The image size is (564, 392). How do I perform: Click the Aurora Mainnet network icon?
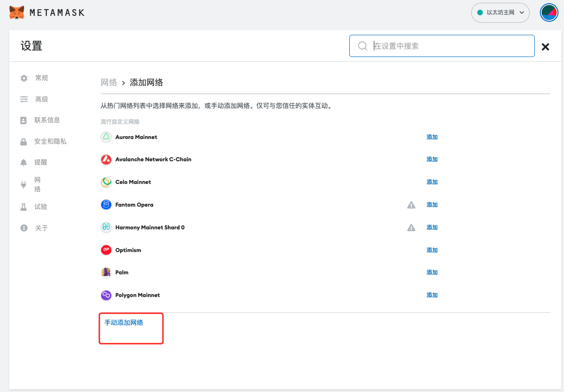pos(106,137)
